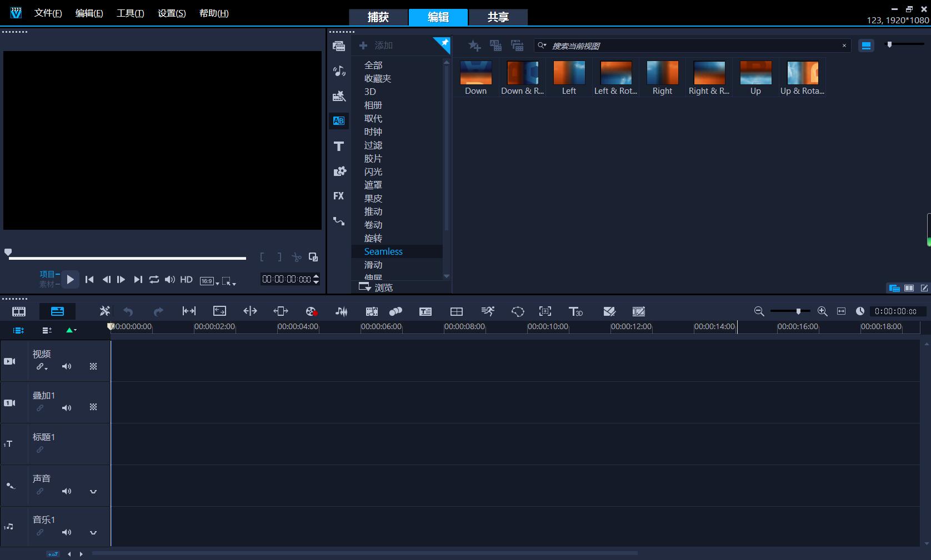Image resolution: width=931 pixels, height=560 pixels.
Task: Expand the 声音 track options chevron
Action: pos(93,491)
